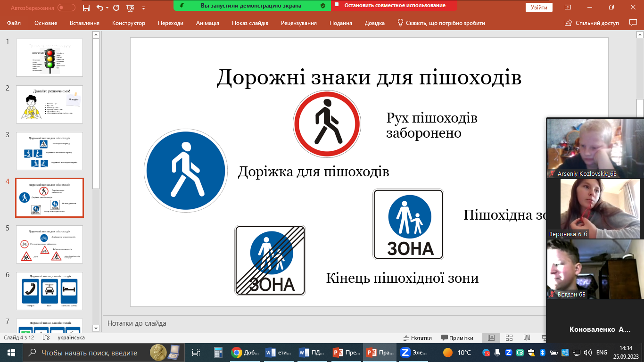Start slideshow from beginning via quick access icon
Viewport: 644px width, 362px height.
pos(131,8)
